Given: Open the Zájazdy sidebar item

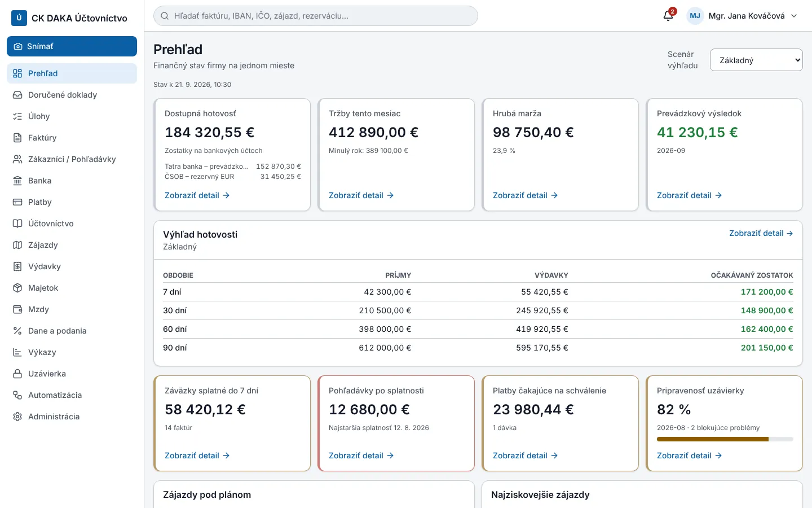Looking at the screenshot, I should [72, 245].
